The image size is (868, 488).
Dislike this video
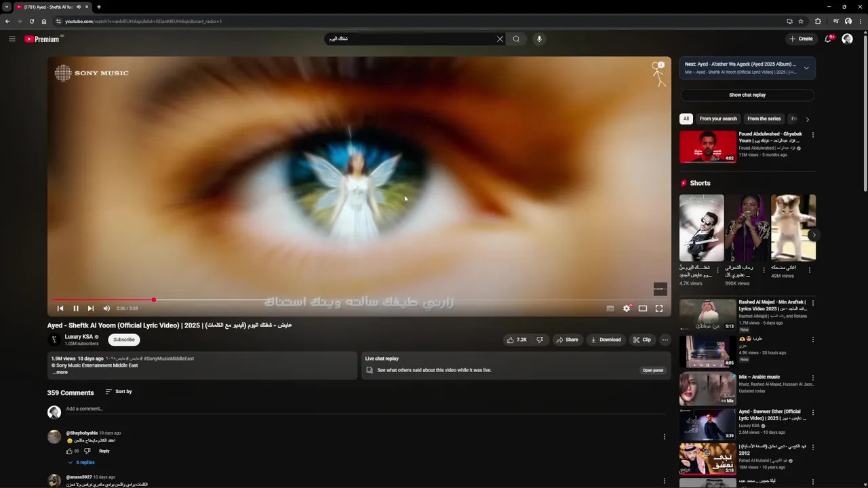[540, 340]
